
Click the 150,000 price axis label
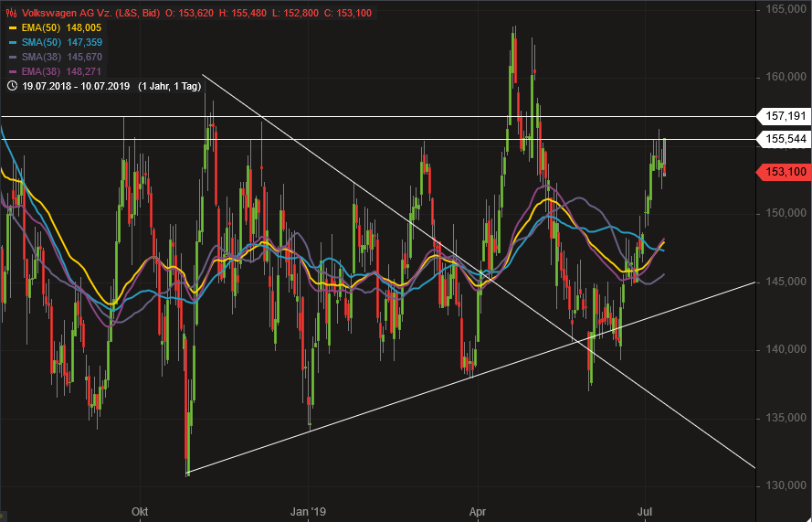(x=786, y=213)
